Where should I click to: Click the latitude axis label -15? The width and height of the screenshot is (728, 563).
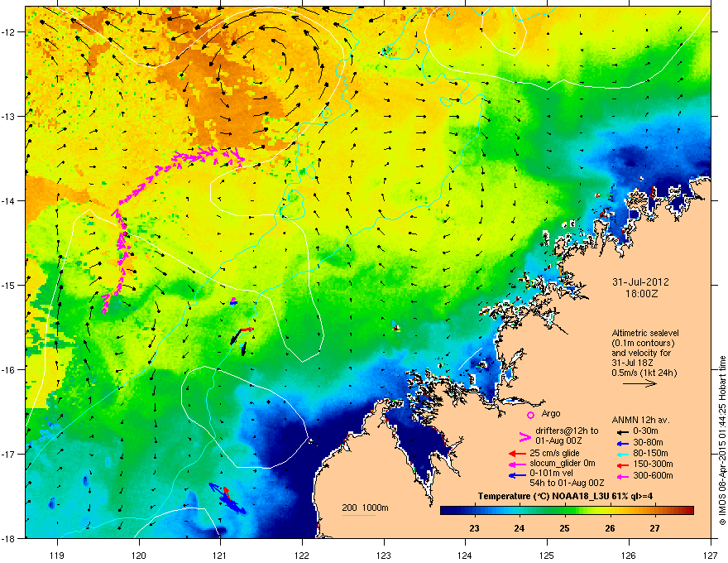9,285
